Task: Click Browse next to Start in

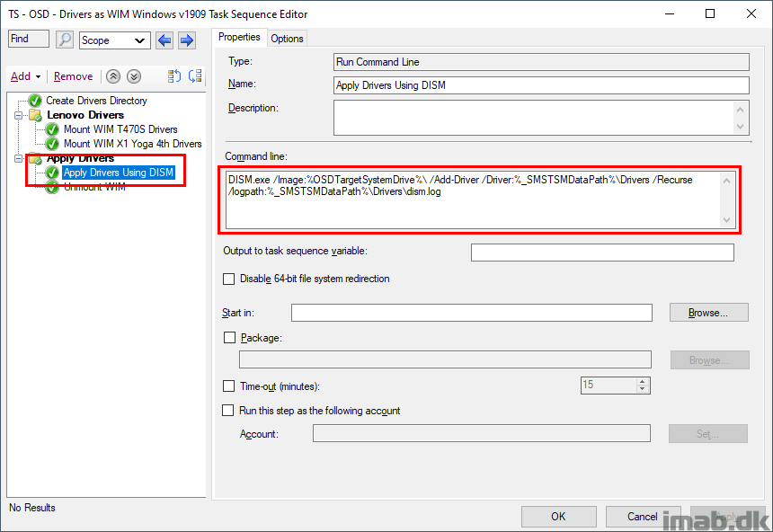Action: tap(708, 313)
